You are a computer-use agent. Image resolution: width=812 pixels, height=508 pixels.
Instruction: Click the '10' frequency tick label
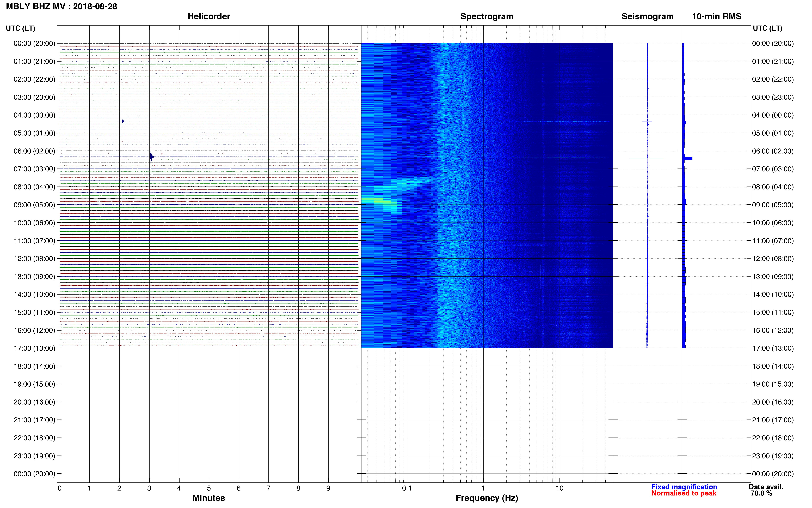tap(559, 488)
